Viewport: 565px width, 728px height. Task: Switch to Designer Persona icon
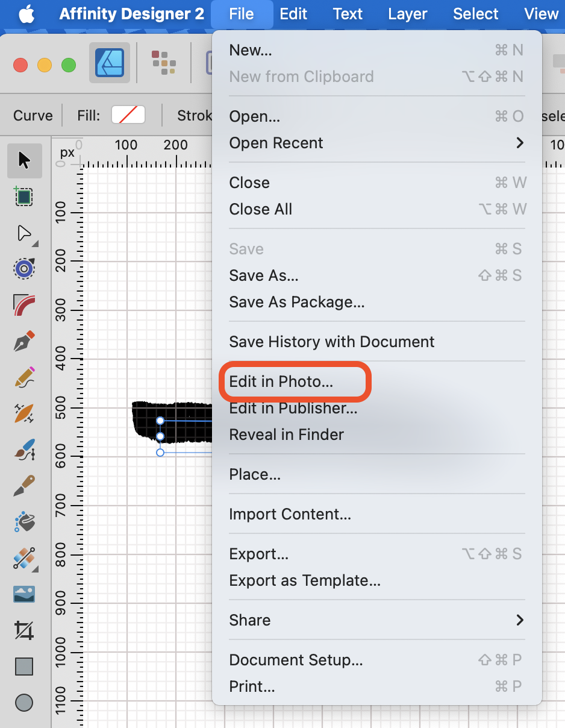pos(110,63)
